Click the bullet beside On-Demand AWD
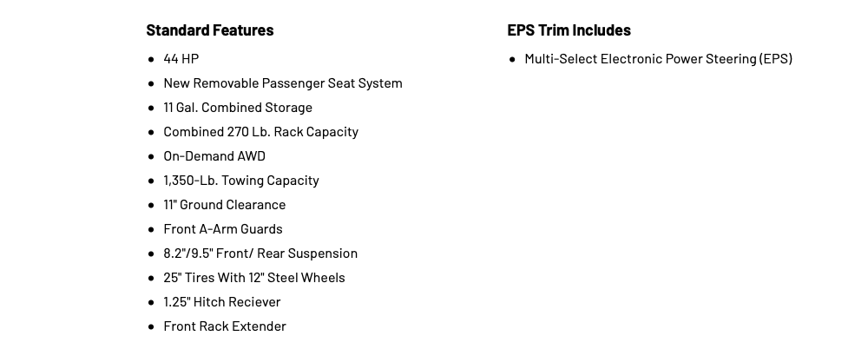This screenshot has height=349, width=868. tap(152, 157)
